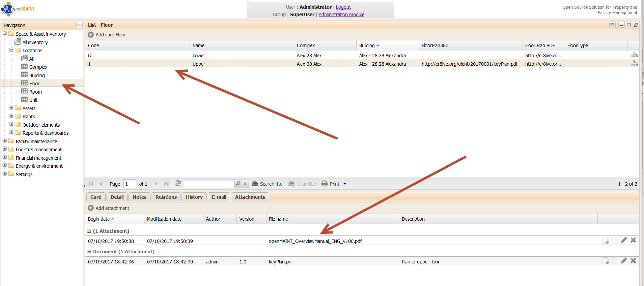
Task: Download the keyPlan.pdf attachment
Action: pos(606,261)
